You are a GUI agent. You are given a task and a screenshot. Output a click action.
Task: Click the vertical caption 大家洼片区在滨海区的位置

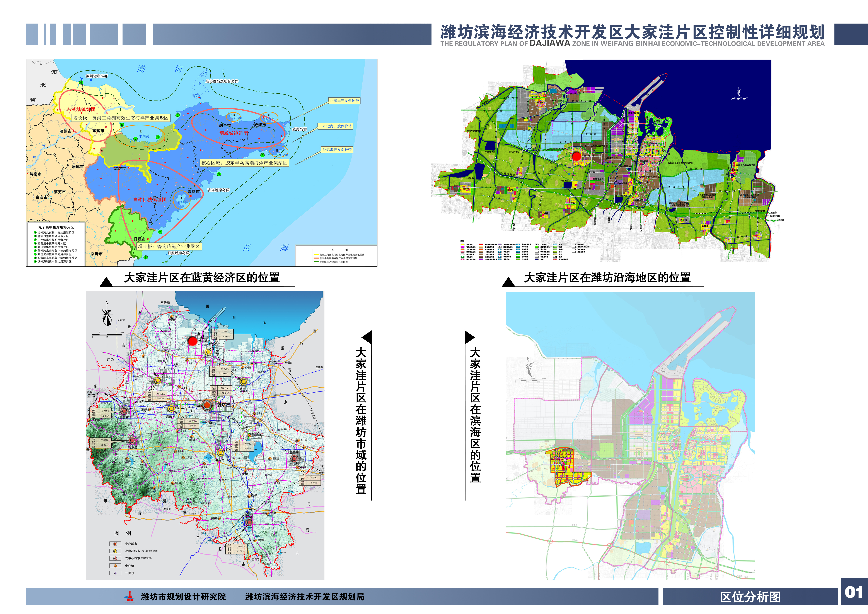475,415
